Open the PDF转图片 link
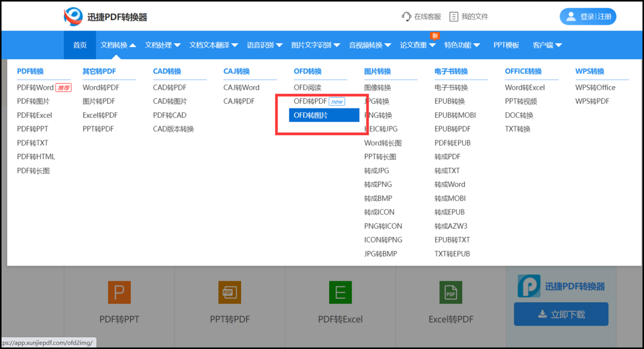Image resolution: width=644 pixels, height=349 pixels. click(33, 101)
